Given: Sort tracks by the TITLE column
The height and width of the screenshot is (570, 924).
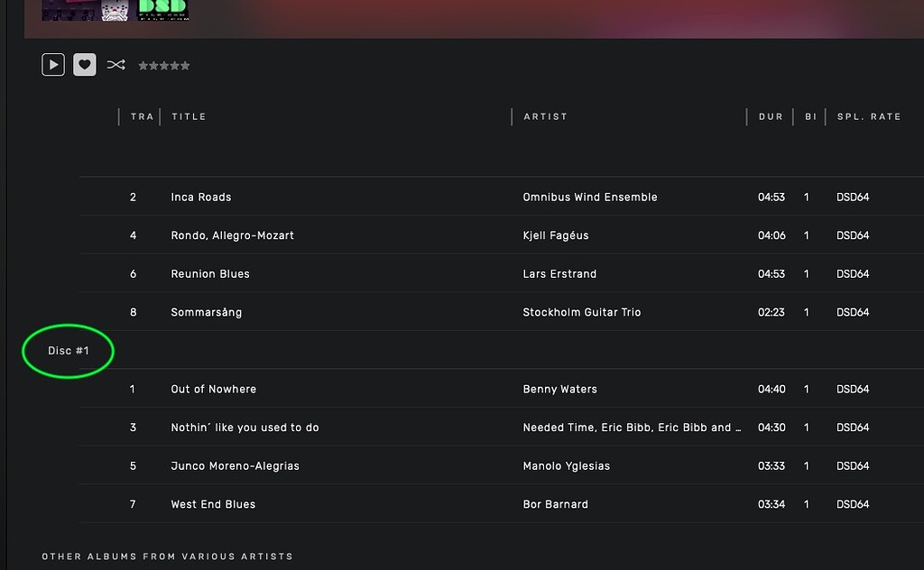Looking at the screenshot, I should tap(189, 115).
